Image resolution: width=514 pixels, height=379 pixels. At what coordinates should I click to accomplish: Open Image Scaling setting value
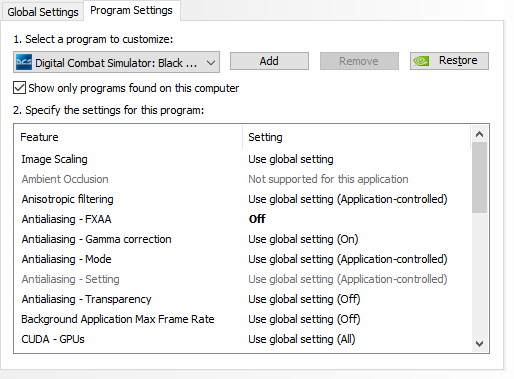pyautogui.click(x=291, y=159)
